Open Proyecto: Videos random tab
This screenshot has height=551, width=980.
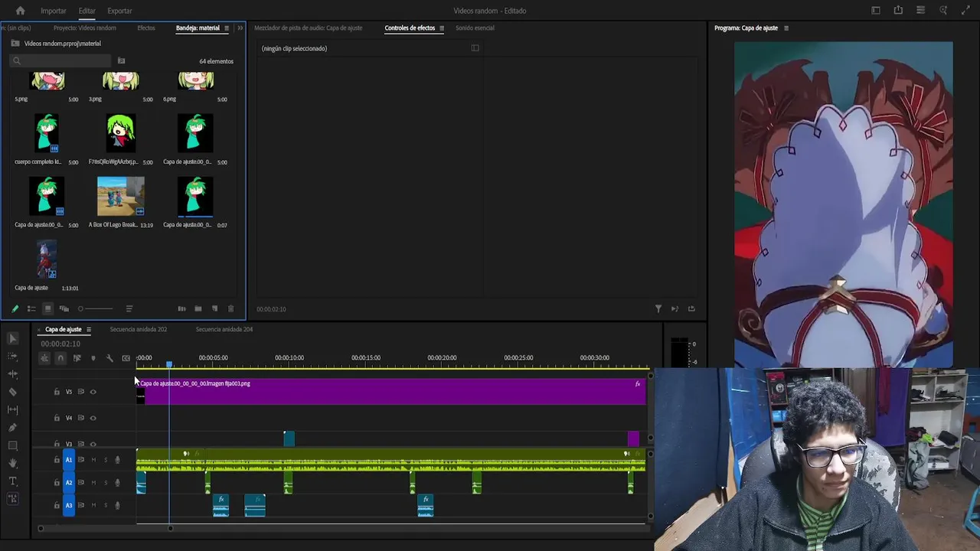pos(85,28)
